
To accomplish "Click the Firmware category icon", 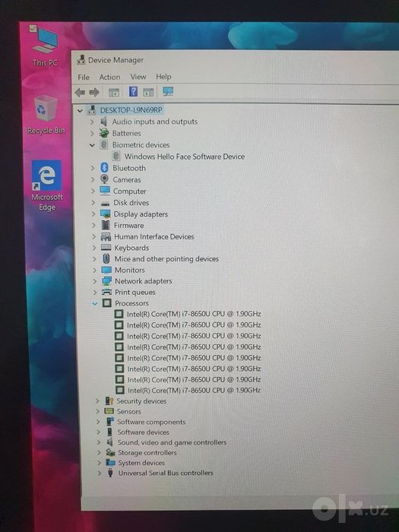I will pyautogui.click(x=106, y=225).
